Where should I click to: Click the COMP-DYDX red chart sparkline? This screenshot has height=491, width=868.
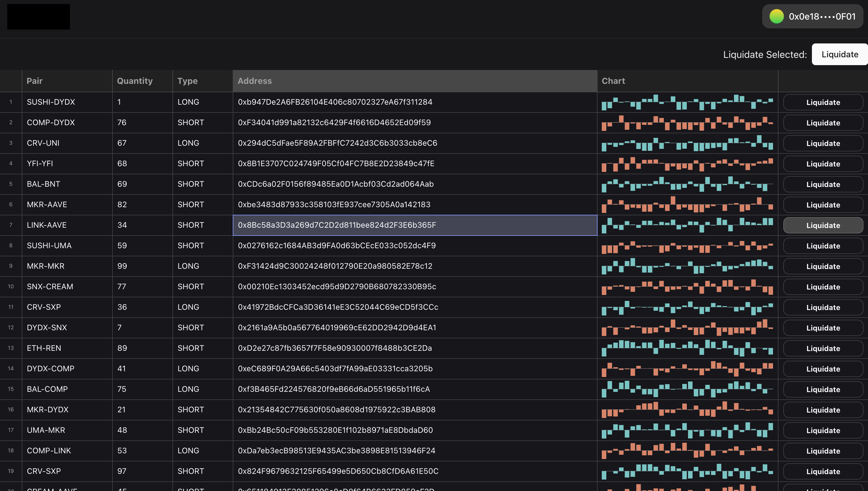pos(688,122)
